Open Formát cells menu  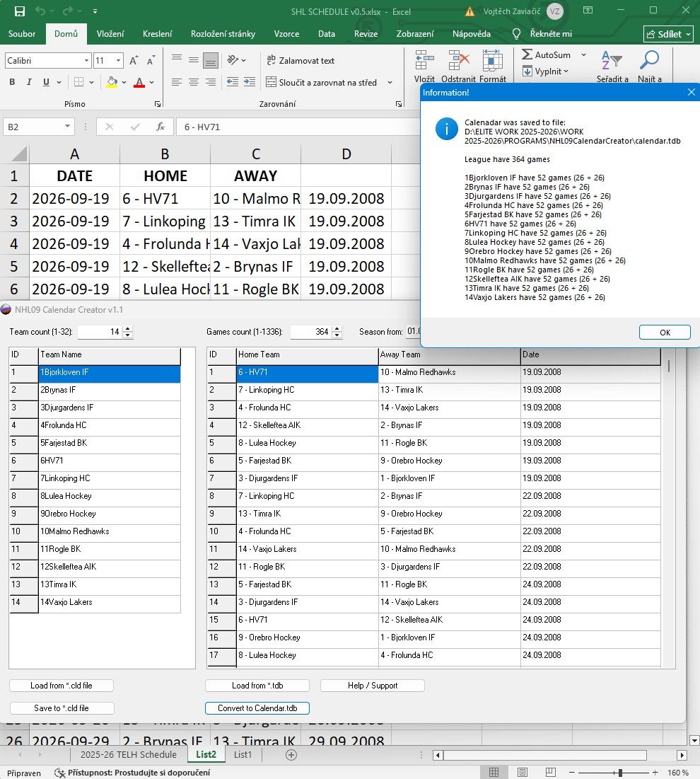click(493, 66)
